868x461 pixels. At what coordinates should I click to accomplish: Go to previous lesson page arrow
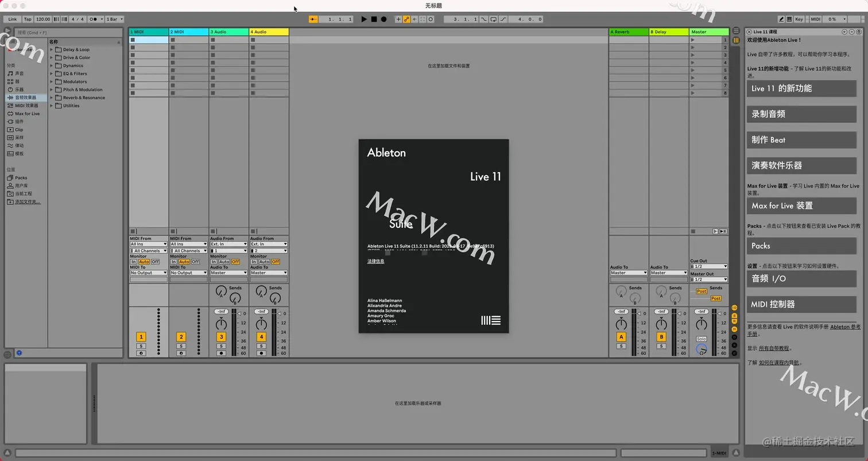coord(844,32)
